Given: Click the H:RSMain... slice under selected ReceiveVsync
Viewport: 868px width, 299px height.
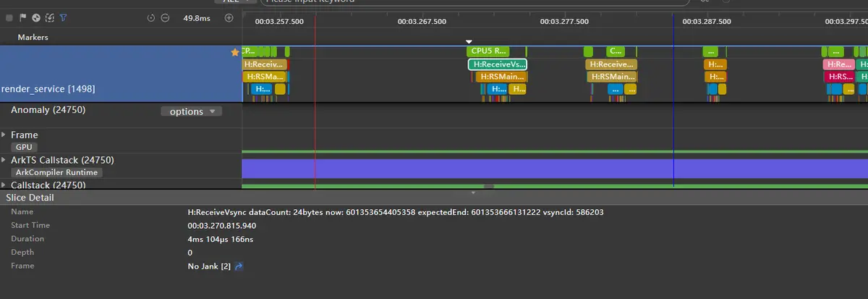Looking at the screenshot, I should 502,77.
